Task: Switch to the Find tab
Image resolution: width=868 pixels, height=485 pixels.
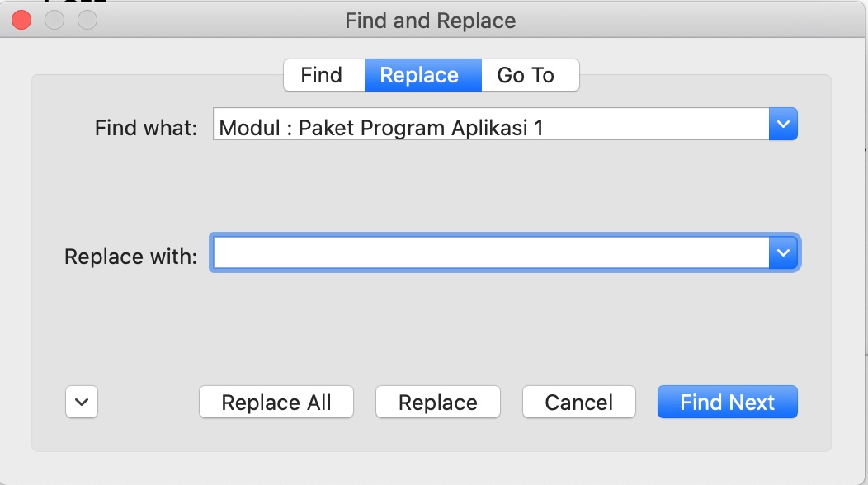Action: point(322,76)
